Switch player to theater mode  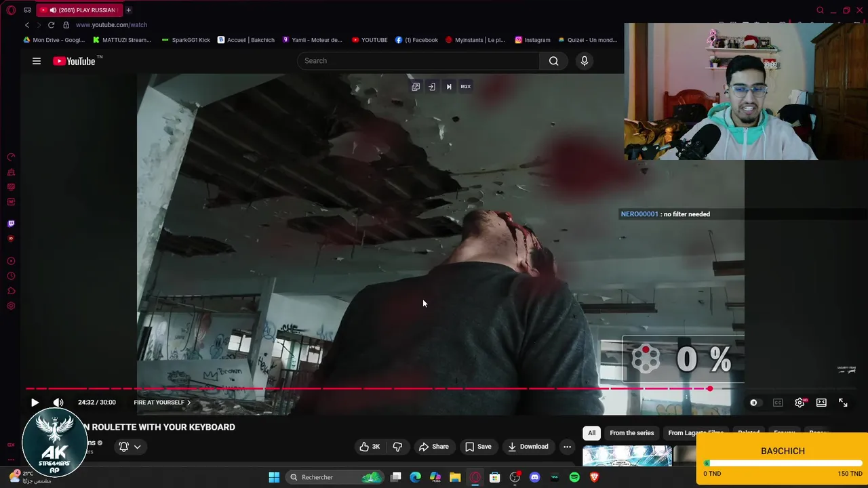(x=821, y=403)
